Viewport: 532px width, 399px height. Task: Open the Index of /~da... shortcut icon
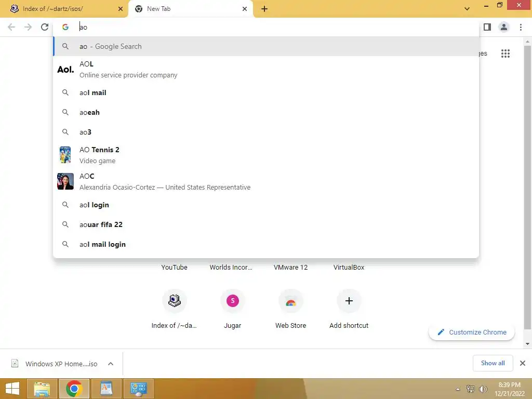[x=175, y=301]
